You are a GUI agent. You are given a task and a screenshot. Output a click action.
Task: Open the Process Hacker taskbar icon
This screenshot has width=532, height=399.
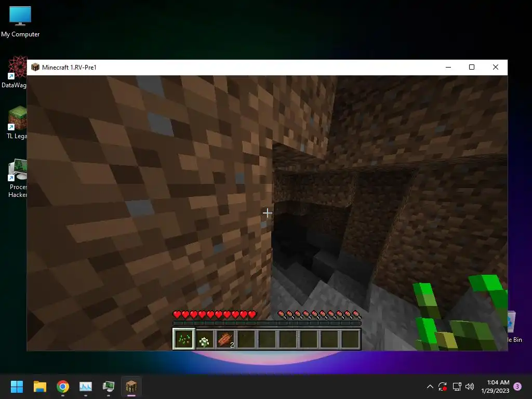coord(109,387)
